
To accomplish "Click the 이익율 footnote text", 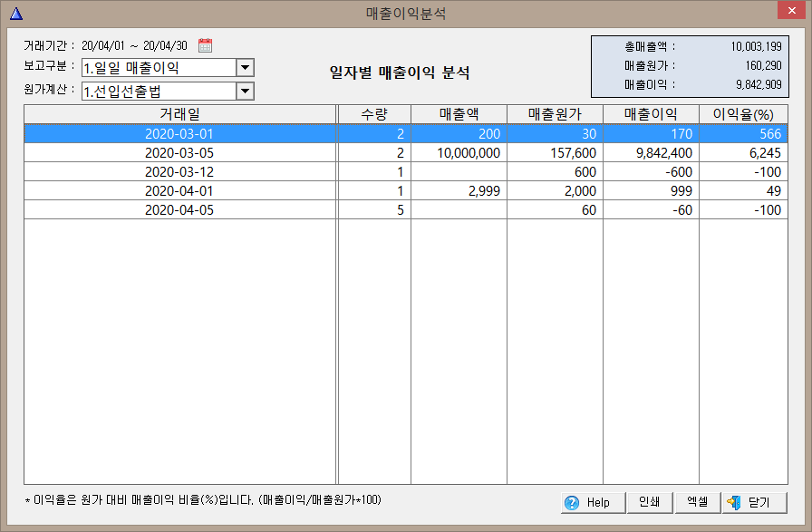I will (x=203, y=500).
